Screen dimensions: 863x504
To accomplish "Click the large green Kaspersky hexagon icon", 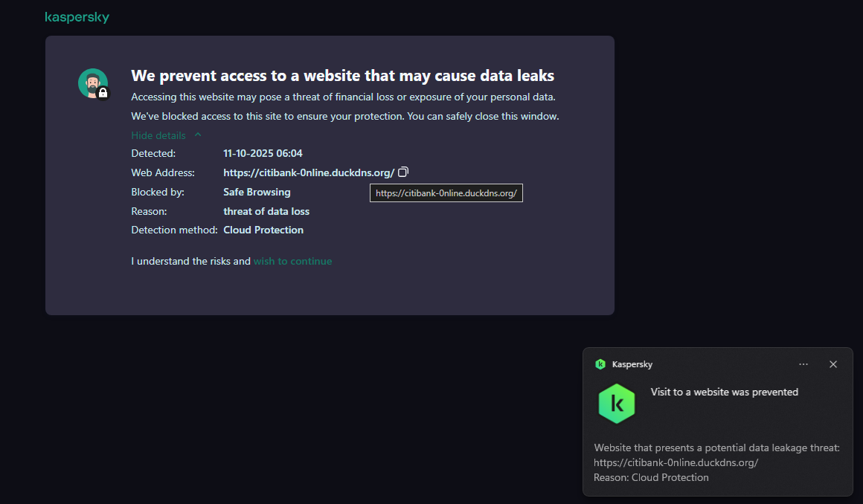I will coord(617,404).
